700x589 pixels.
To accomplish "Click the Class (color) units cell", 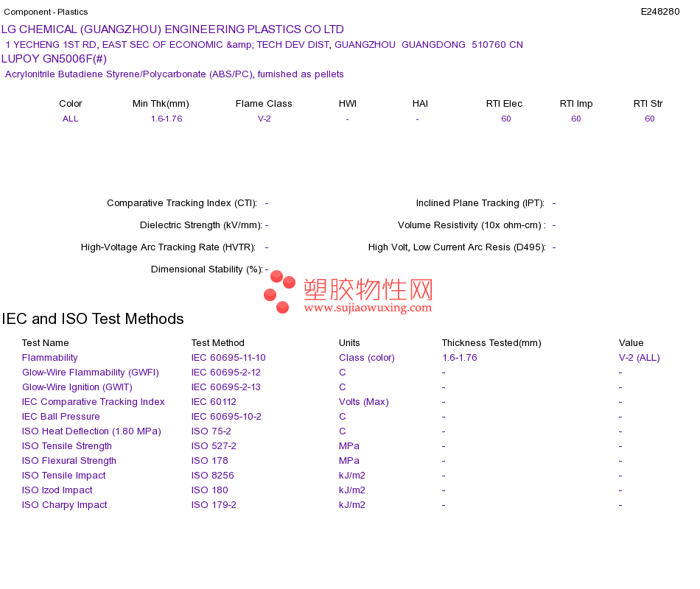I will (x=366, y=358).
